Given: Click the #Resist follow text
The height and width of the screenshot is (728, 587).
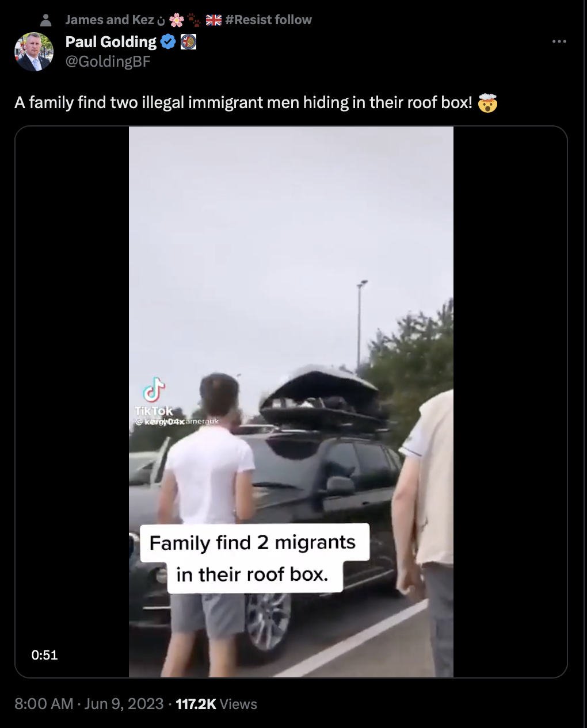Looking at the screenshot, I should point(269,20).
